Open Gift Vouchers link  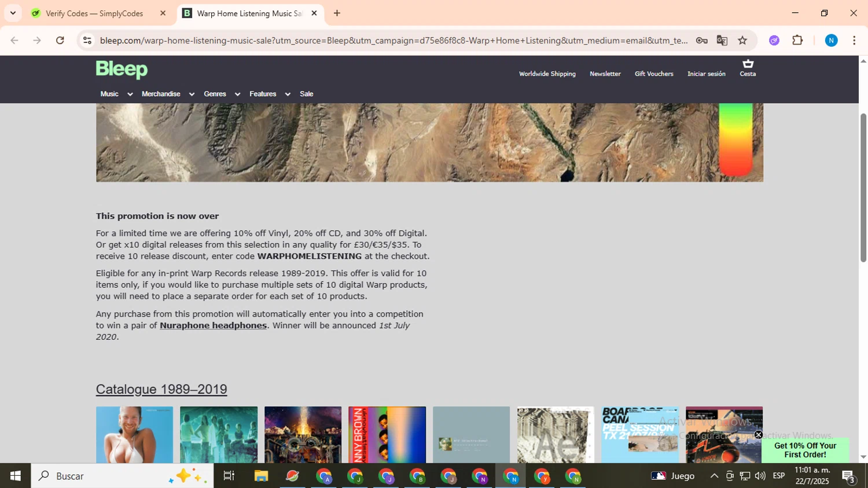tap(654, 74)
